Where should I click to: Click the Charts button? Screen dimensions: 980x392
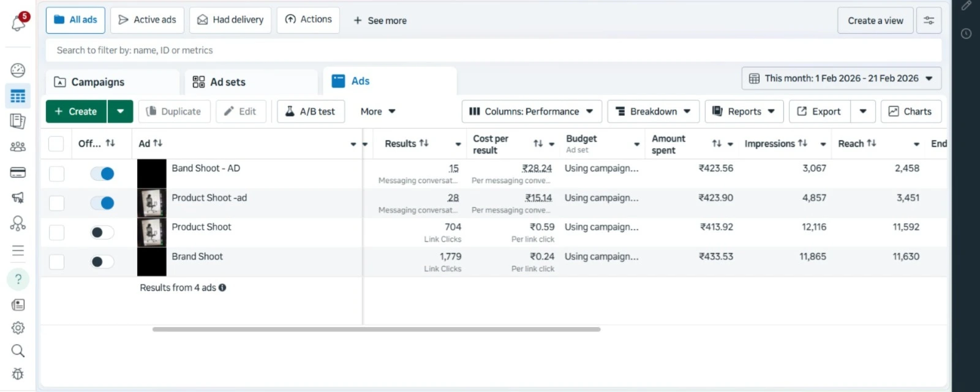pyautogui.click(x=911, y=111)
